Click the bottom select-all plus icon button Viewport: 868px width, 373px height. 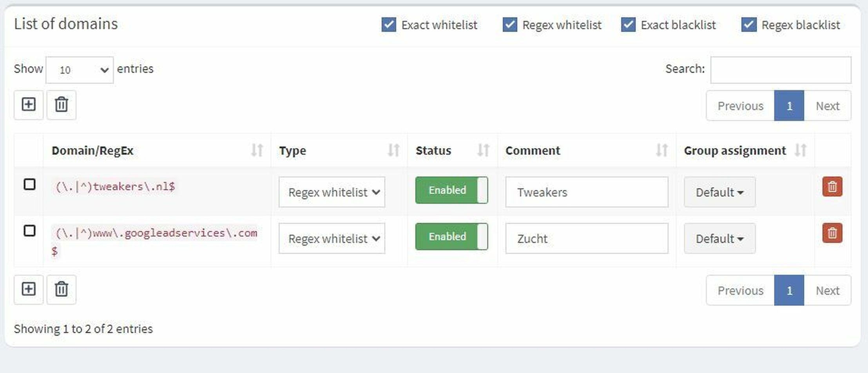(29, 290)
